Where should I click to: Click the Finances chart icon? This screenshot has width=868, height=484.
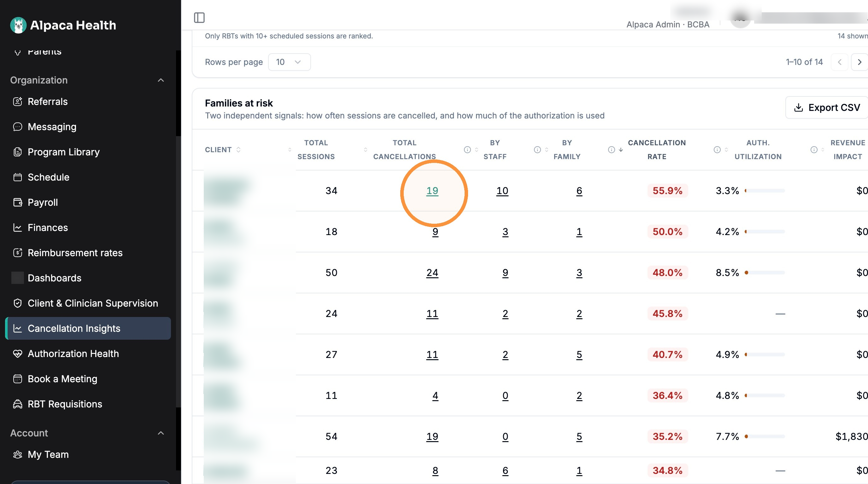18,228
